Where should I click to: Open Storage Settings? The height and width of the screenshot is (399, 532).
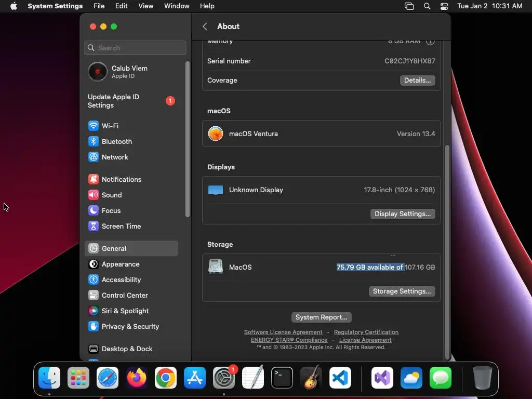pyautogui.click(x=402, y=291)
